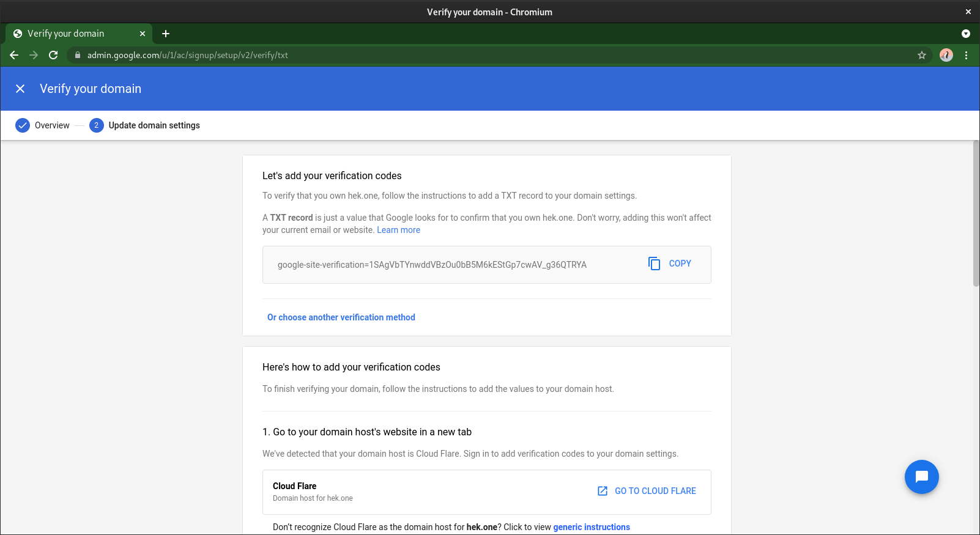Reload the current page
Image resolution: width=980 pixels, height=535 pixels.
point(53,55)
